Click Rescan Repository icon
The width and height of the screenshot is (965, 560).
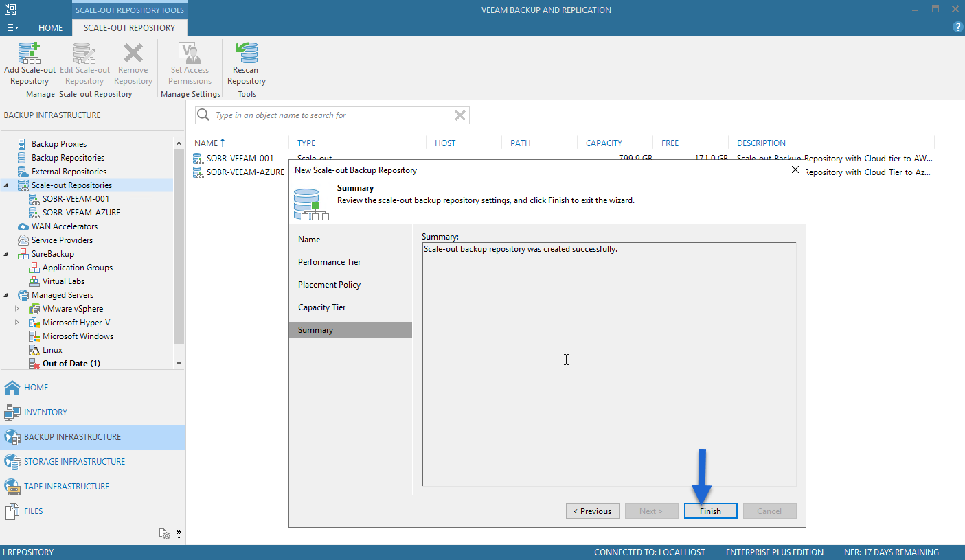tap(246, 53)
